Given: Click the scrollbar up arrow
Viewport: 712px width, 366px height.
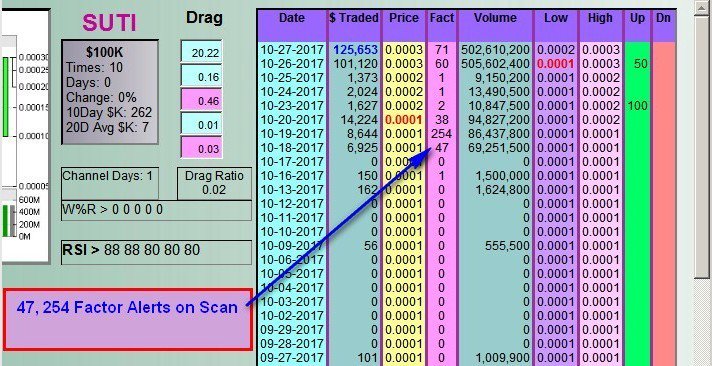Looking at the screenshot, I should [703, 8].
